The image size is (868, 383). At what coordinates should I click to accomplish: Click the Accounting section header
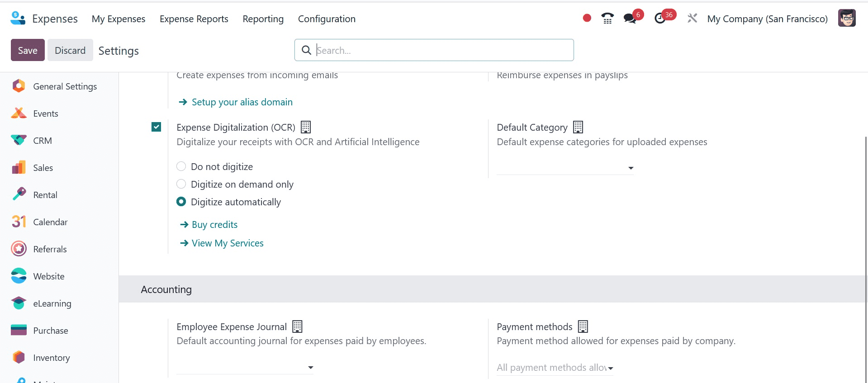coord(493,289)
